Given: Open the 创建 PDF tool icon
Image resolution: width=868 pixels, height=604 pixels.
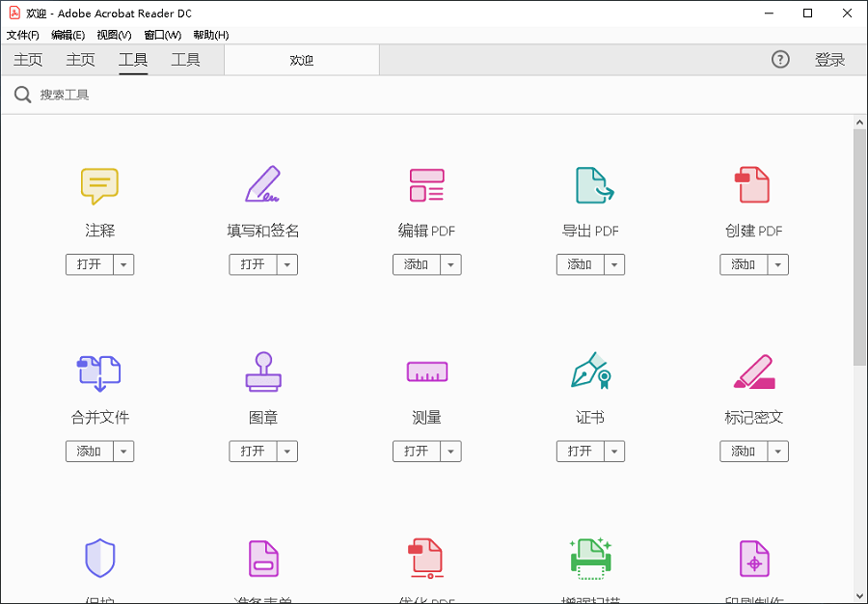Looking at the screenshot, I should coord(753,185).
